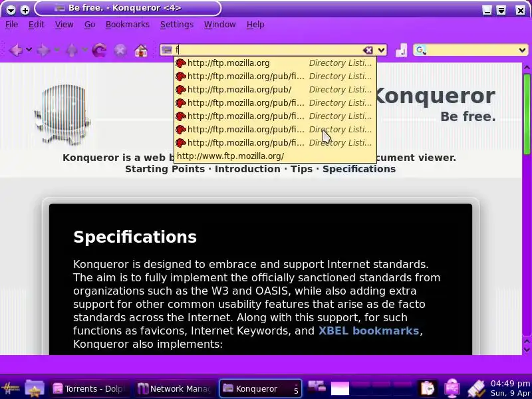Click the Up one level arrow icon

72,51
